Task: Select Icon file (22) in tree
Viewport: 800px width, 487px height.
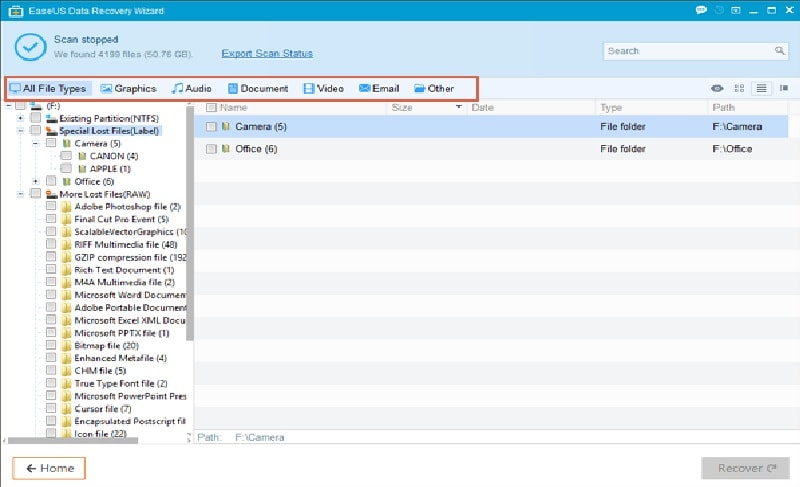Action: pyautogui.click(x=101, y=433)
